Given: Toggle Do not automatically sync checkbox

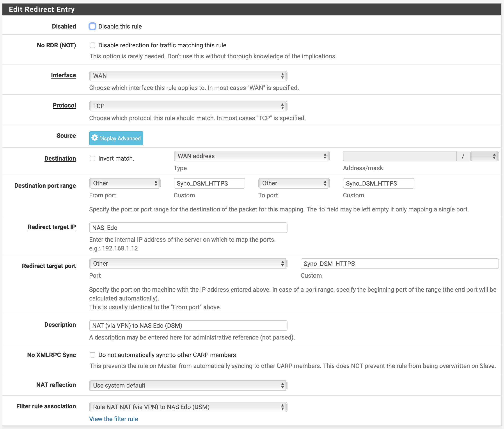Looking at the screenshot, I should (x=92, y=355).
